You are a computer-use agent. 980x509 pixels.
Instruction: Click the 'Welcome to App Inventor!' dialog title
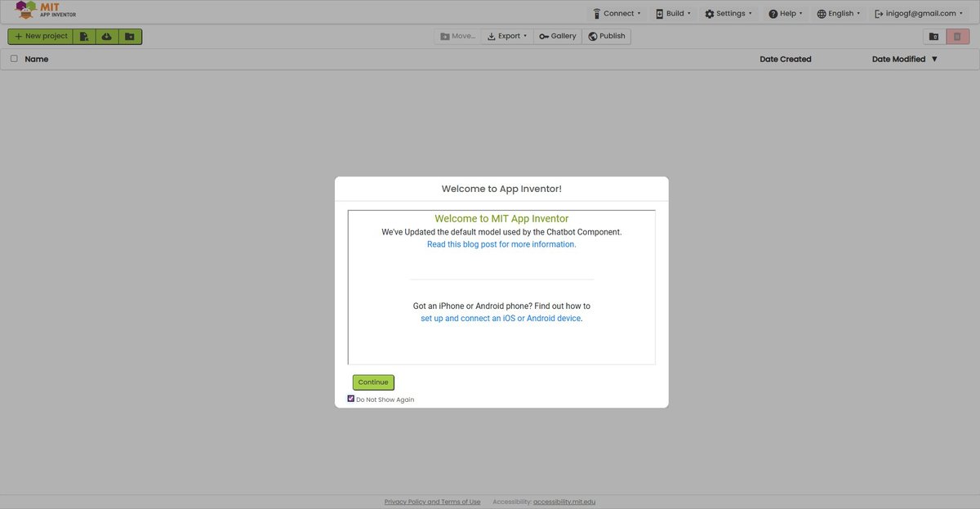click(x=501, y=189)
